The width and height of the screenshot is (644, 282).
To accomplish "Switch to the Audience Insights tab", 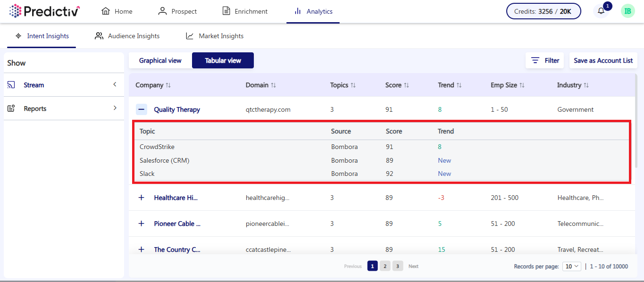I will tap(127, 36).
